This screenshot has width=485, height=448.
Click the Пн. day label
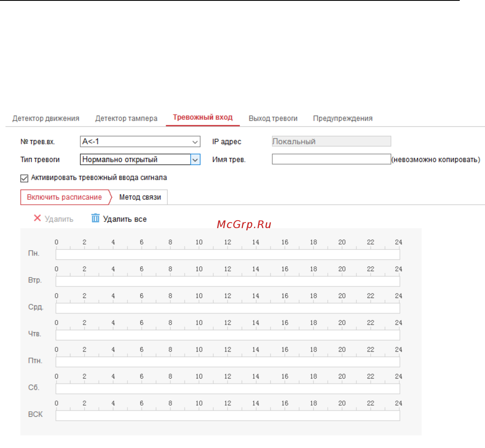(34, 253)
